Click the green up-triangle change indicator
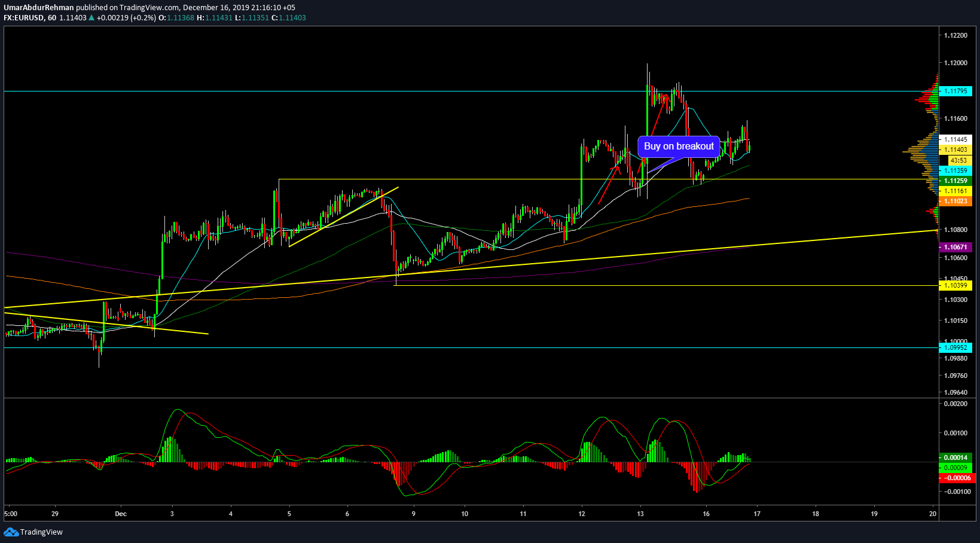Screen dimensions: 980x543 91,18
